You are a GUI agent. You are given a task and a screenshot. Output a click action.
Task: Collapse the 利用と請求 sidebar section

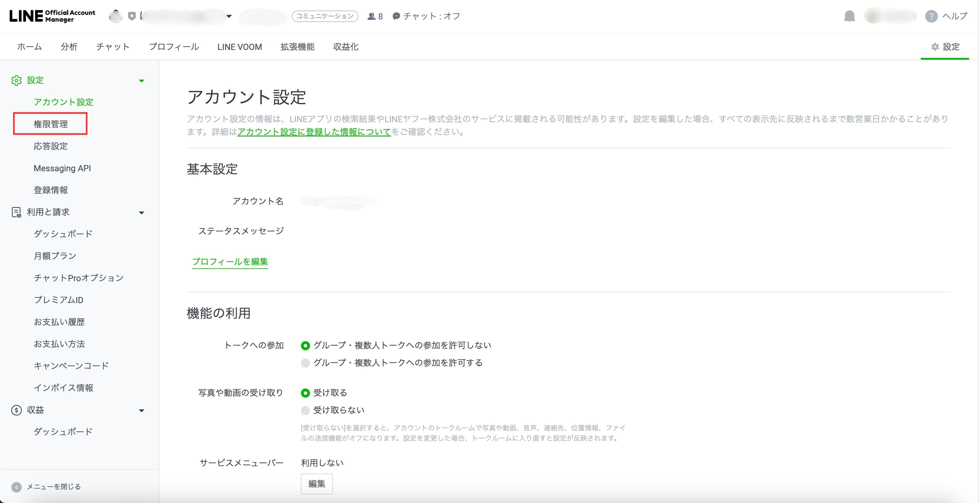pyautogui.click(x=142, y=212)
